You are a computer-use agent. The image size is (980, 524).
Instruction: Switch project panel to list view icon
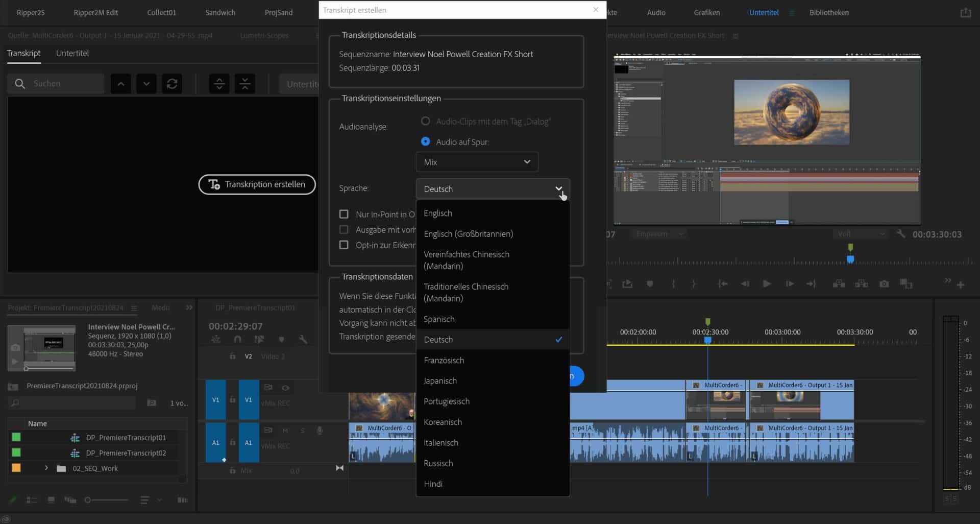(32, 501)
